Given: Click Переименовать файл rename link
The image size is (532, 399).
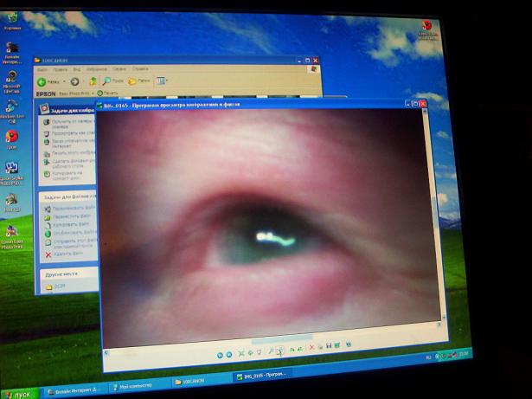Looking at the screenshot, I should coord(69,209).
